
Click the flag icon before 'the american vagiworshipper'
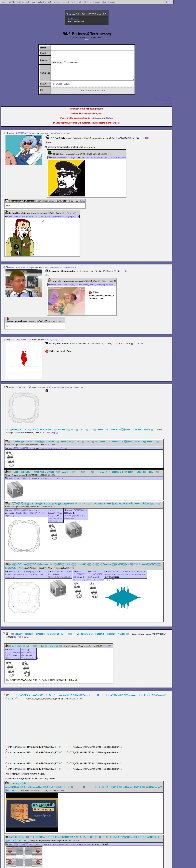click(6, 200)
